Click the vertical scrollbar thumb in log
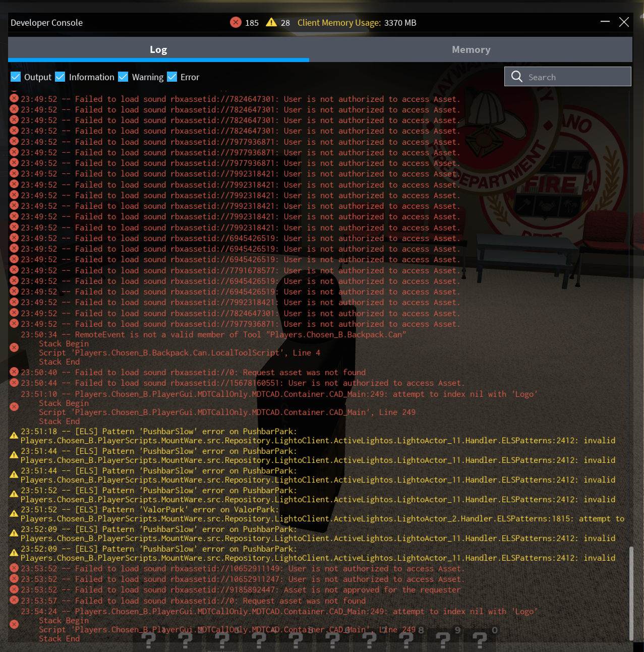 631,593
